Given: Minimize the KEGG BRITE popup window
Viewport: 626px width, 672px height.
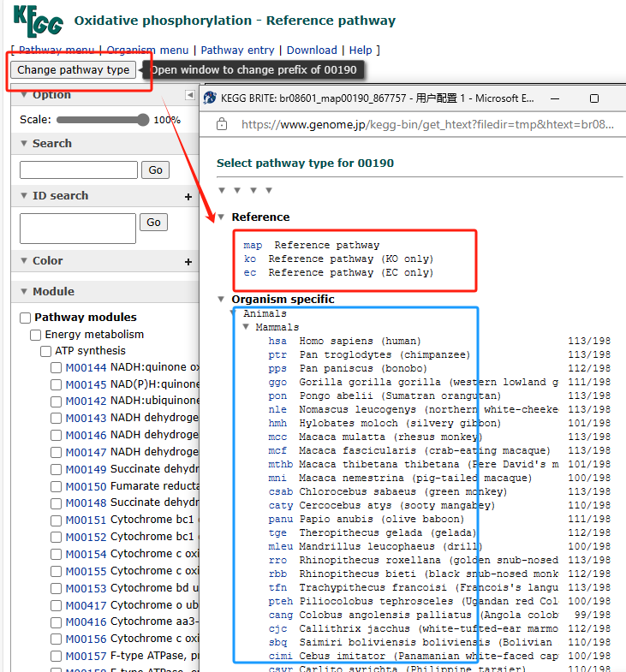Looking at the screenshot, I should 555,98.
